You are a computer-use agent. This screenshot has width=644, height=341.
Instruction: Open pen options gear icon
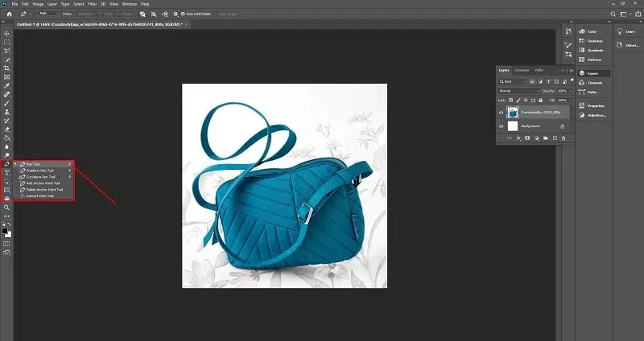(175, 14)
